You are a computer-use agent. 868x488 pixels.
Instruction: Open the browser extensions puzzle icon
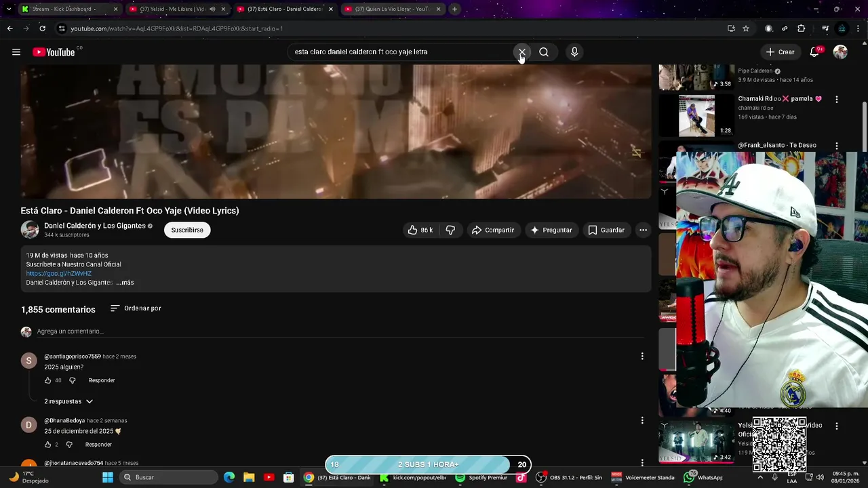(802, 28)
